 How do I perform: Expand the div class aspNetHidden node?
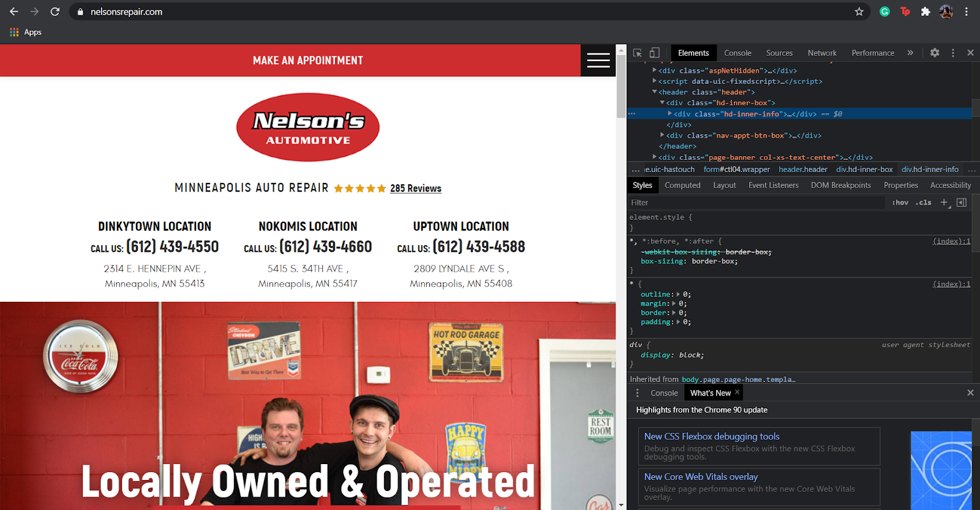[x=655, y=70]
